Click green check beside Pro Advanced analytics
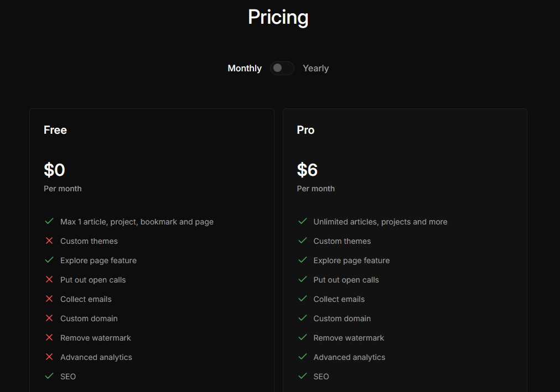Image resolution: width=560 pixels, height=392 pixels. click(x=303, y=357)
